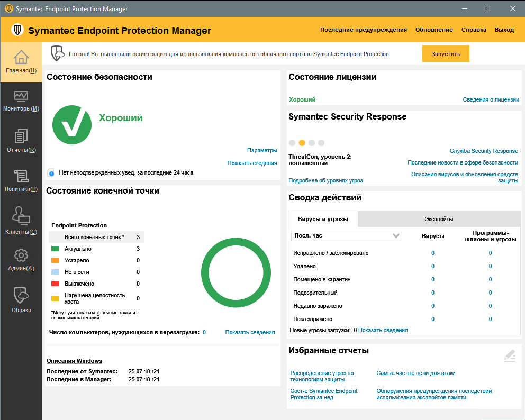Open Последние предупреждения in the top bar
Image resolution: width=525 pixels, height=420 pixels.
pyautogui.click(x=363, y=30)
